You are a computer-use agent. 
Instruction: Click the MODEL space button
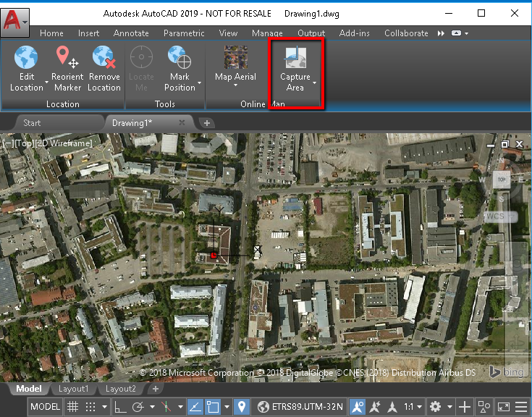pos(45,406)
